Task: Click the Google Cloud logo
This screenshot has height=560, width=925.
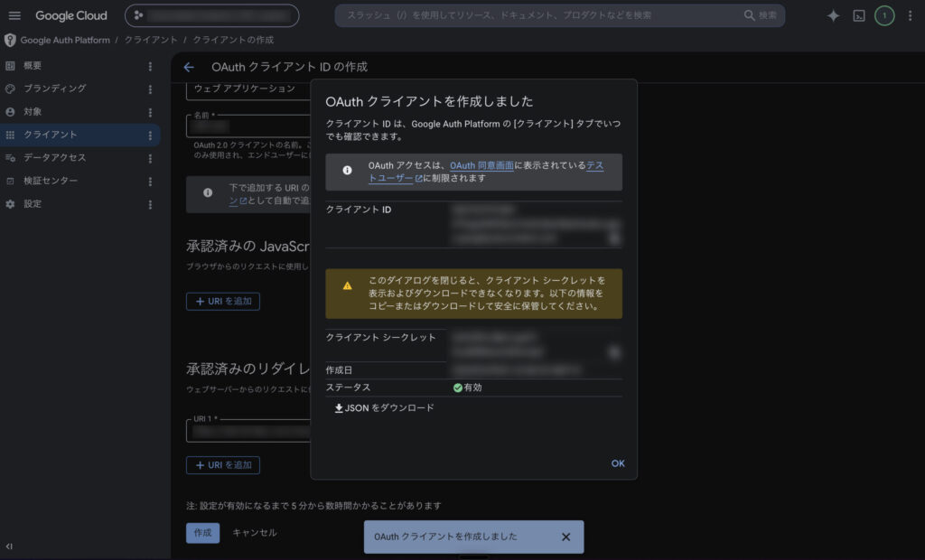Action: 70,16
